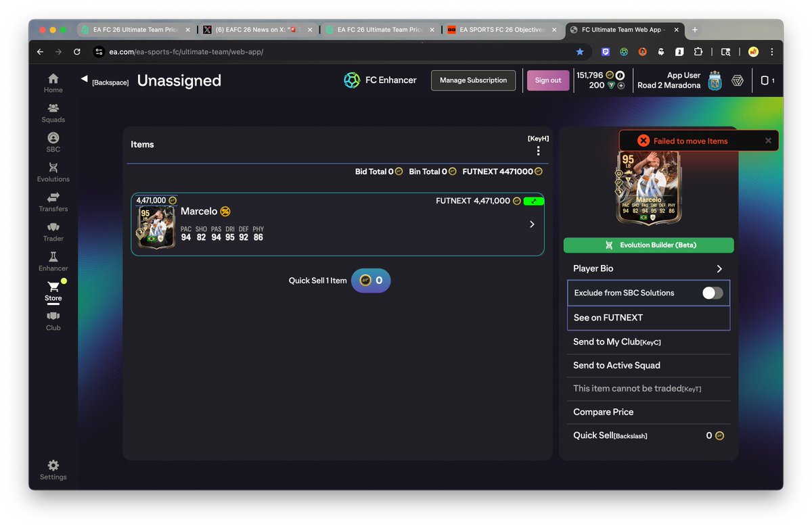Close the EA SPORTS FC 26 Objectives tab

coord(554,30)
